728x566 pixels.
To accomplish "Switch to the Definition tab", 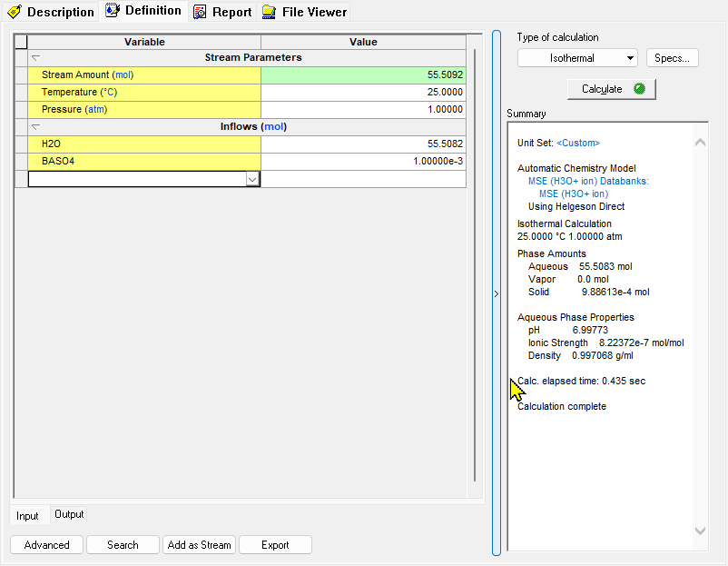I will [x=144, y=11].
